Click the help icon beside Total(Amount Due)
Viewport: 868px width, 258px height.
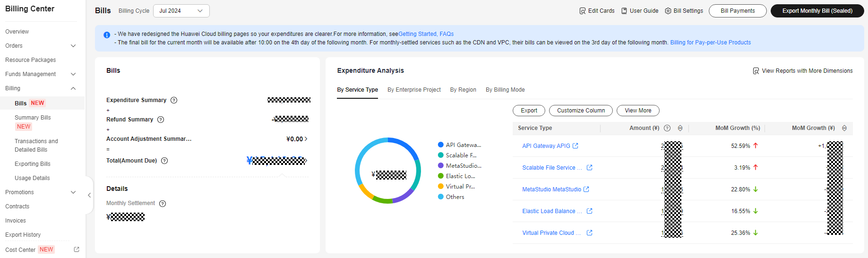164,161
